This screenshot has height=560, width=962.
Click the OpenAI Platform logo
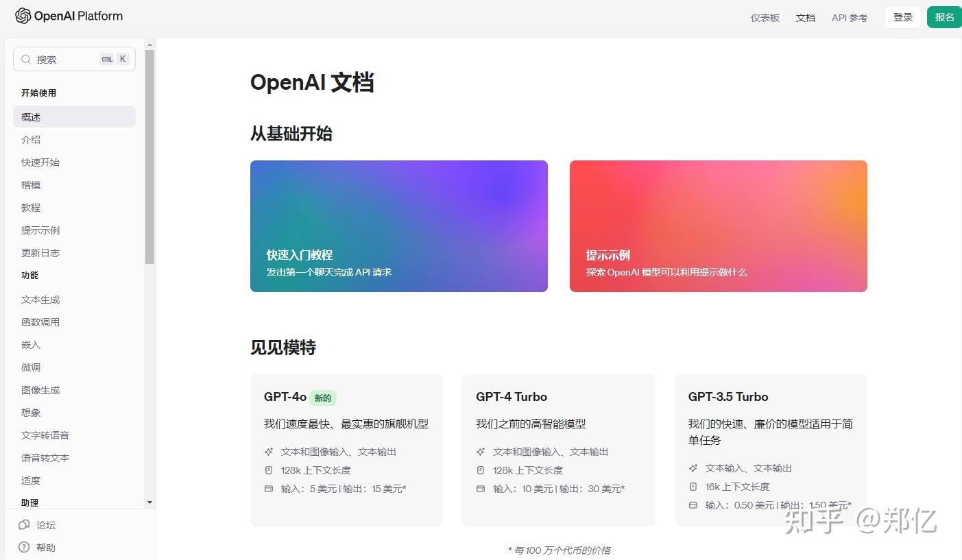pos(69,16)
